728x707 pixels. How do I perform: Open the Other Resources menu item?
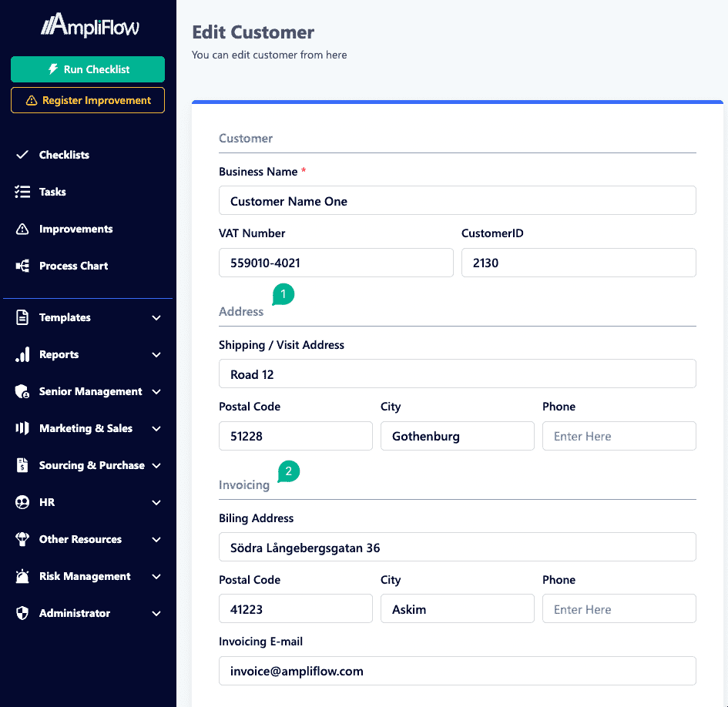80,539
